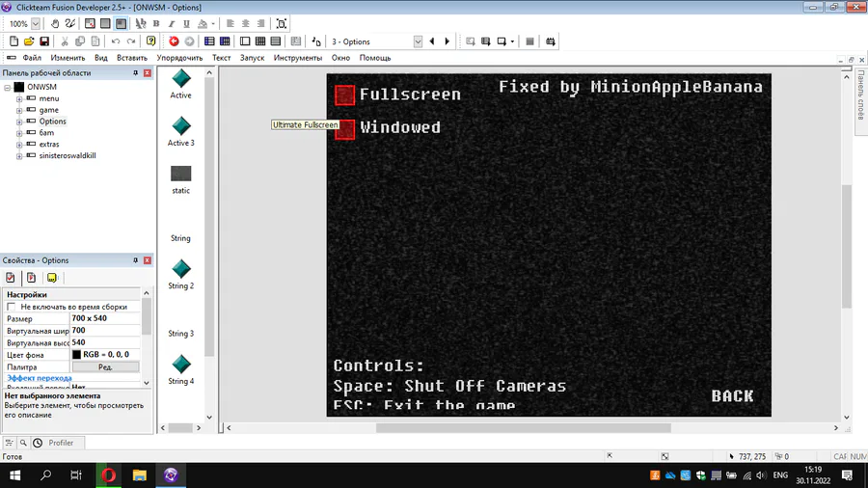The image size is (868, 488).
Task: Undo the last action
Action: tap(115, 41)
